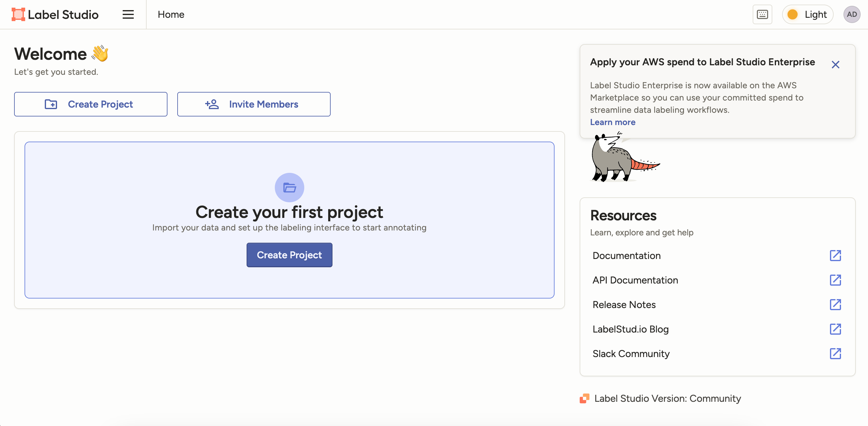Click the Resources heading
Screen dimensions: 868x426
[623, 215]
